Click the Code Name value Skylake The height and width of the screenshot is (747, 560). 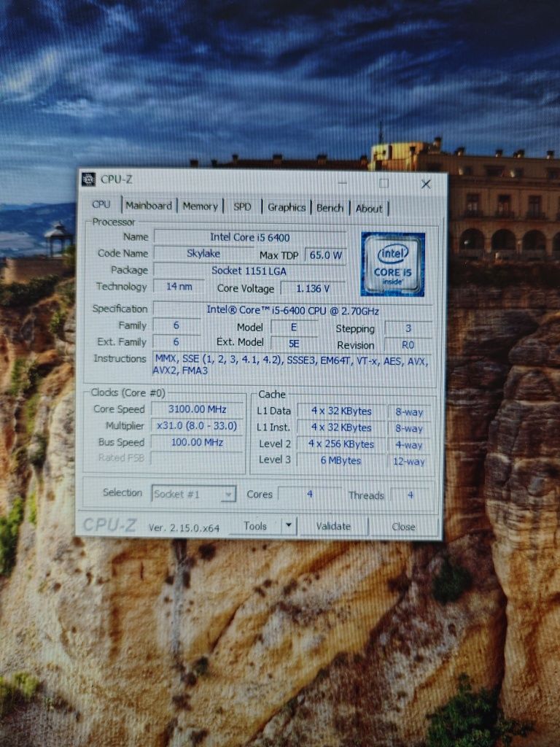(203, 253)
